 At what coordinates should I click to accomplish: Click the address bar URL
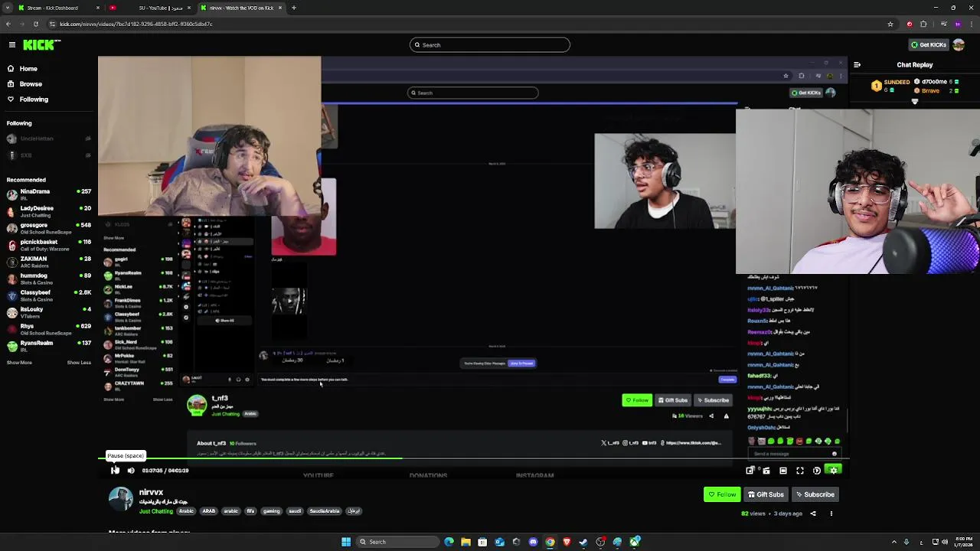pyautogui.click(x=136, y=24)
